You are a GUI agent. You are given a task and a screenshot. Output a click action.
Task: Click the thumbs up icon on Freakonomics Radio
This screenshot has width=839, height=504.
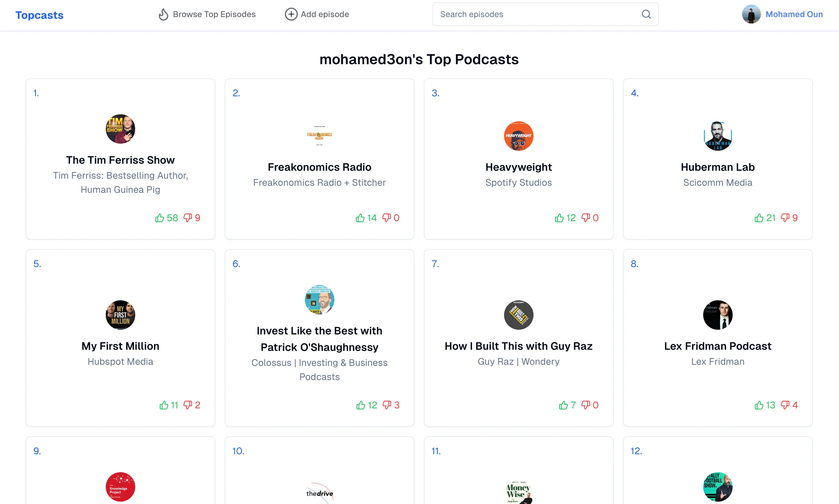point(360,218)
